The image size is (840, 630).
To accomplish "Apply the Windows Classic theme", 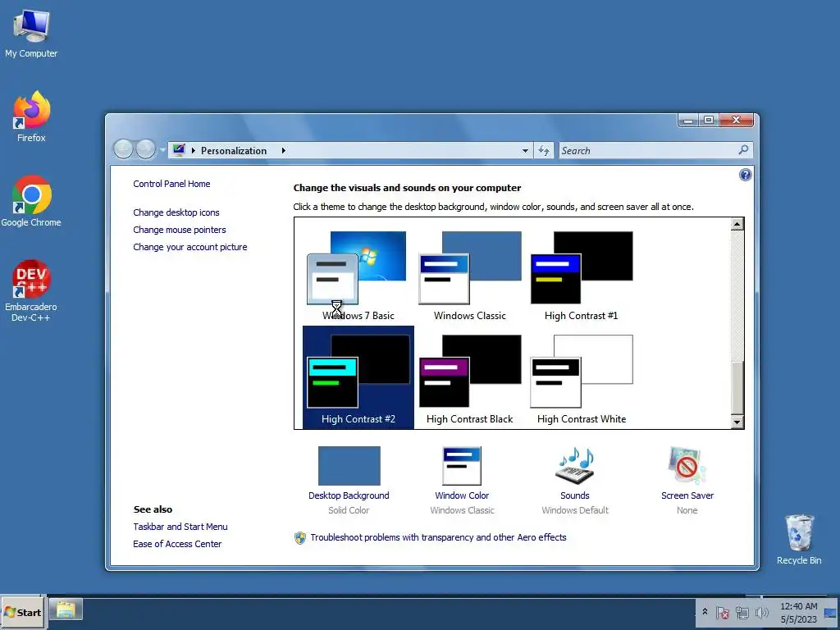I will [x=470, y=276].
